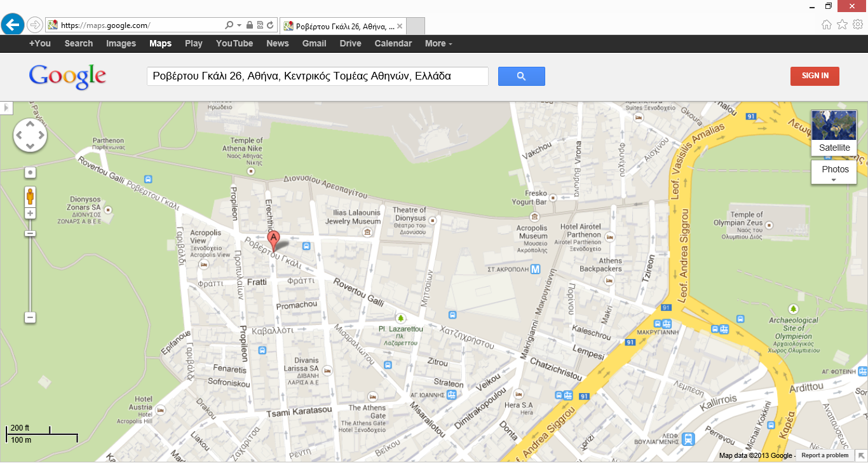868x463 pixels.
Task: Open +You in Google bar
Action: click(40, 43)
